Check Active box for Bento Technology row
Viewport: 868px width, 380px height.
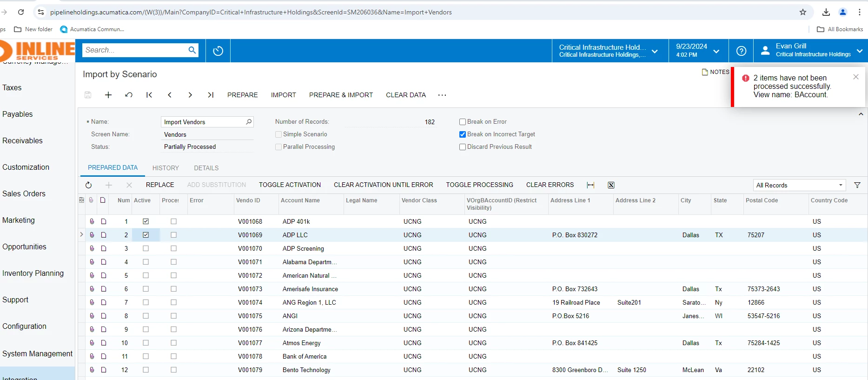[146, 370]
